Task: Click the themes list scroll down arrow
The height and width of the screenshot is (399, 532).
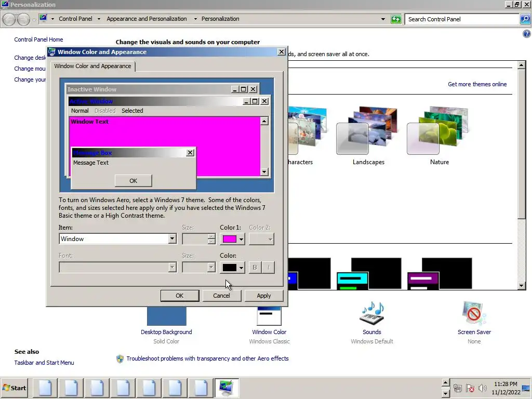Action: (522, 286)
